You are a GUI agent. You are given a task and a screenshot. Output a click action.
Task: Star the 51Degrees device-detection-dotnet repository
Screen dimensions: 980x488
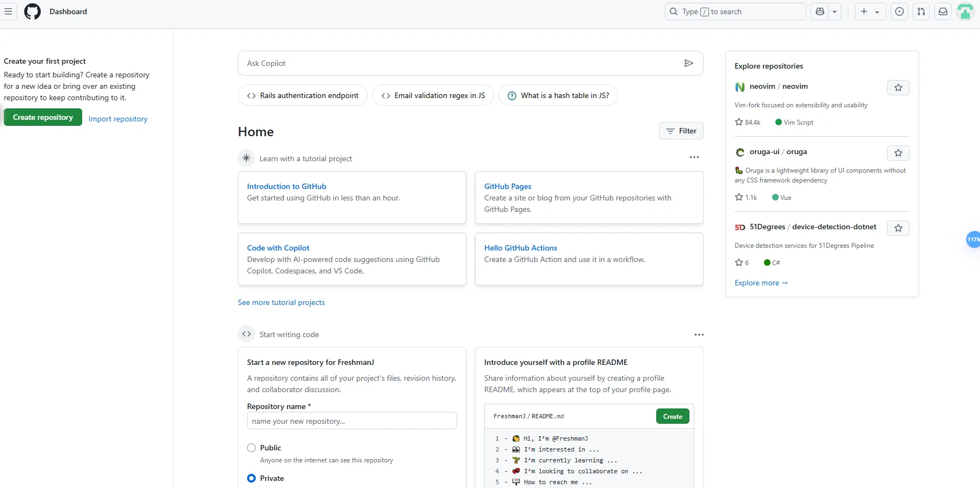coord(898,228)
